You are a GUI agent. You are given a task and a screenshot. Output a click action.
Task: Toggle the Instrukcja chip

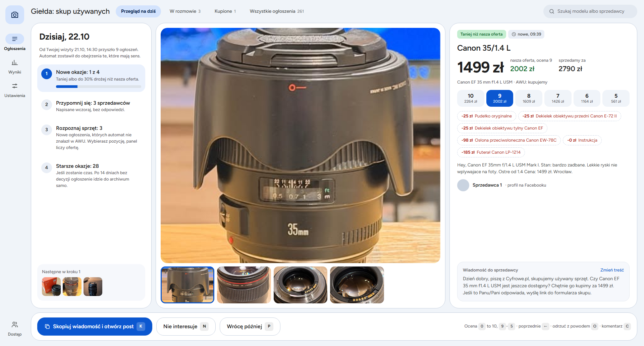click(582, 140)
